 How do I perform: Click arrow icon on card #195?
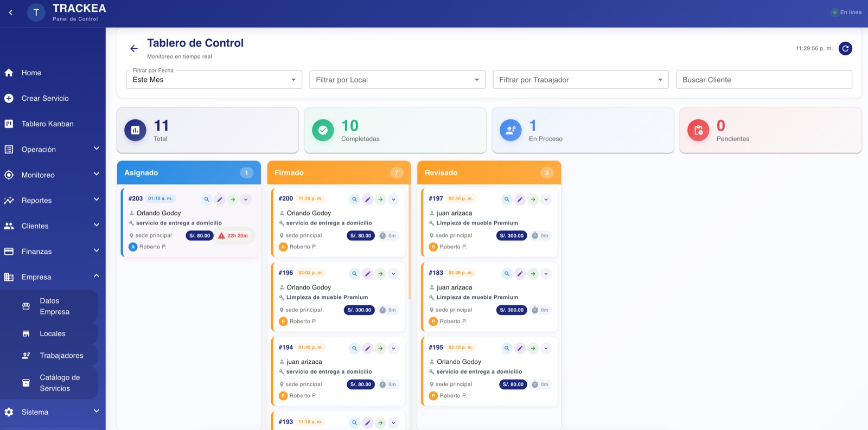(533, 348)
